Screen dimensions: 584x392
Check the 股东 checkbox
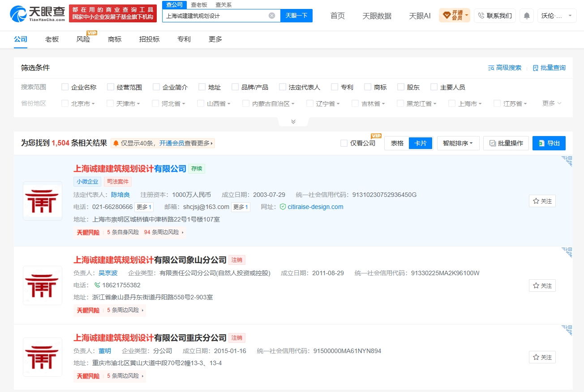(x=401, y=87)
